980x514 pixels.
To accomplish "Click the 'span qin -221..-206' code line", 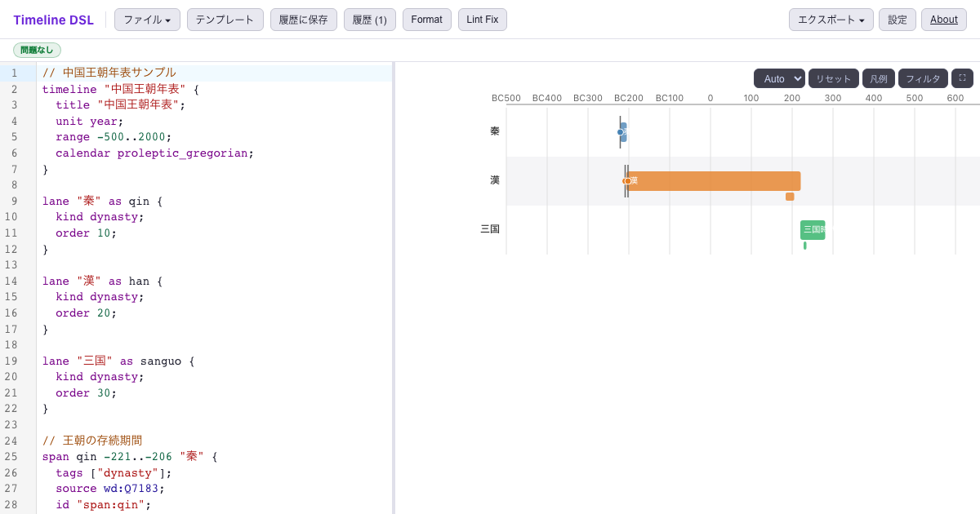I will (131, 457).
